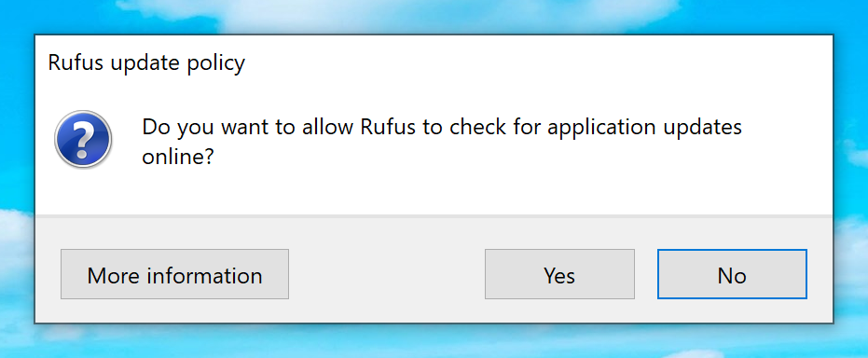
Task: Open More information about update policy
Action: 174,274
